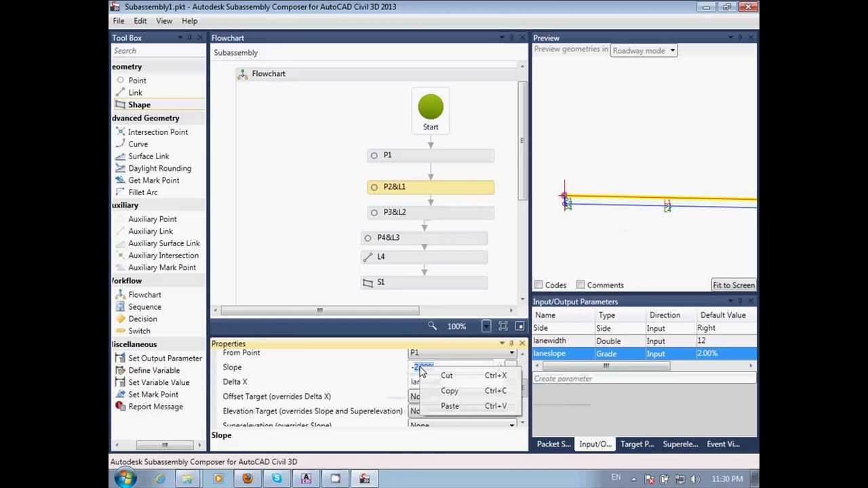This screenshot has width=868, height=488.
Task: Open the Input/Output Parameters panel options arrow
Action: tap(730, 302)
